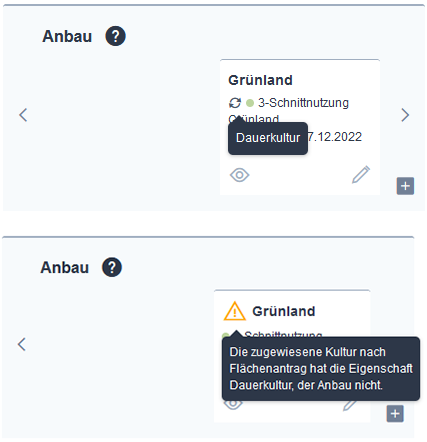Add a cultivation with plus beside warning card

pyautogui.click(x=395, y=414)
